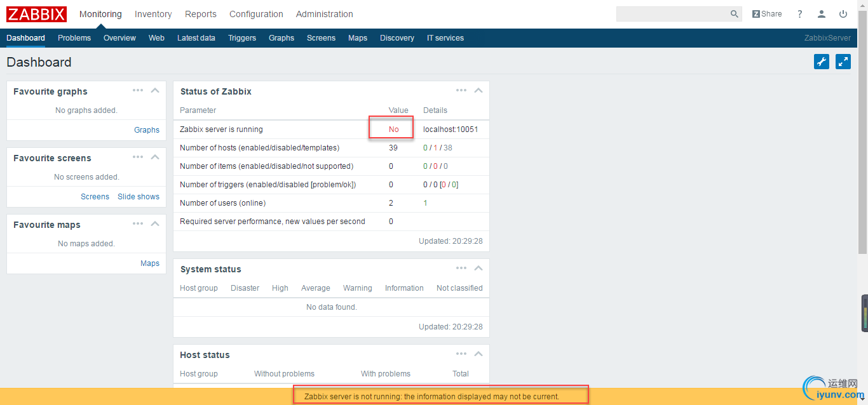Click the 'Not classified' column header
This screenshot has height=405, width=868.
click(x=459, y=288)
